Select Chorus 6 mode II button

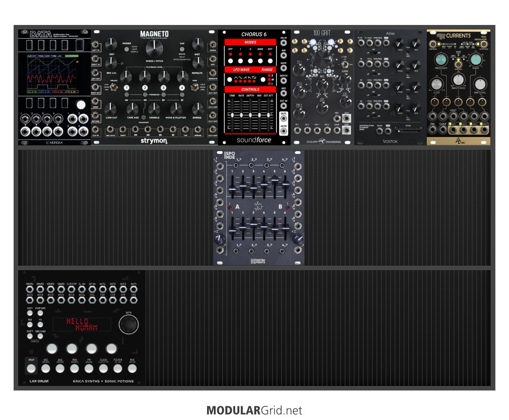pos(250,61)
